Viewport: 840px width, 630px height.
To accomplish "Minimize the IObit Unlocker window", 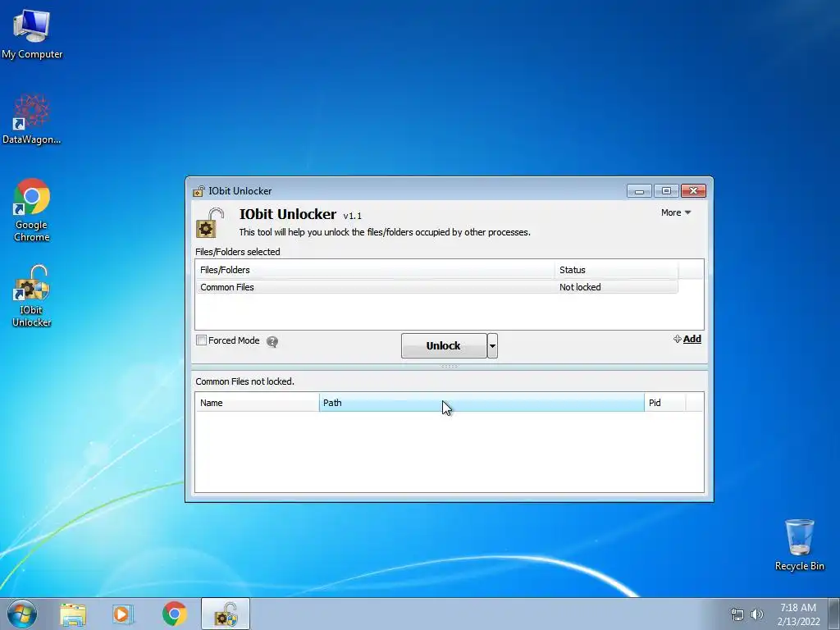I will (x=639, y=190).
